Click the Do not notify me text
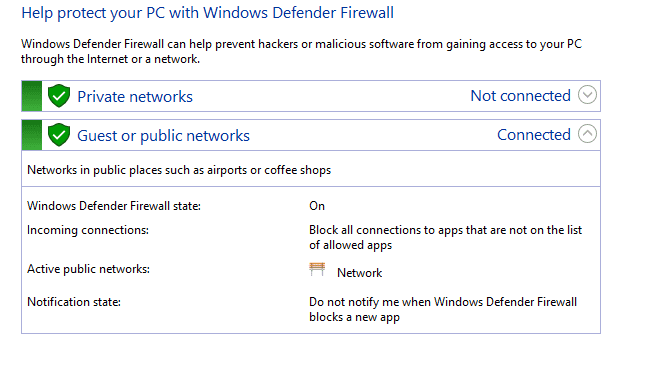670x388 pixels. [x=443, y=309]
